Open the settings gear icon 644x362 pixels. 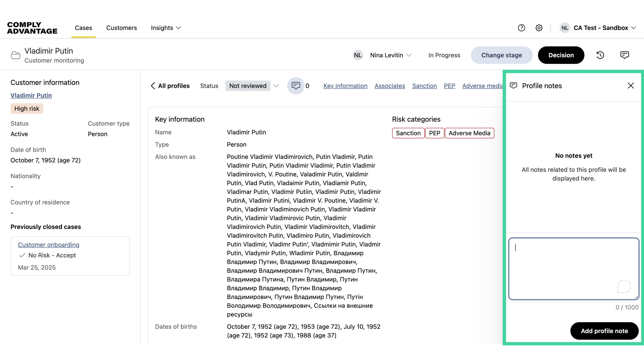[539, 28]
